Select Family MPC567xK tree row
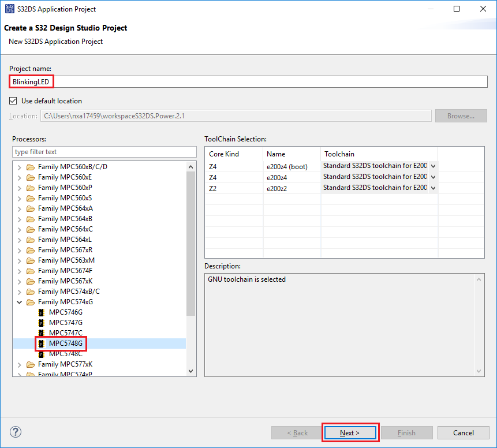 65,281
